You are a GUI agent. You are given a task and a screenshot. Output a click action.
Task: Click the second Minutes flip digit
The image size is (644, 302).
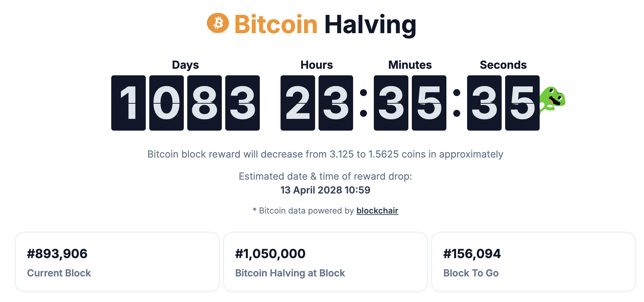pyautogui.click(x=429, y=103)
